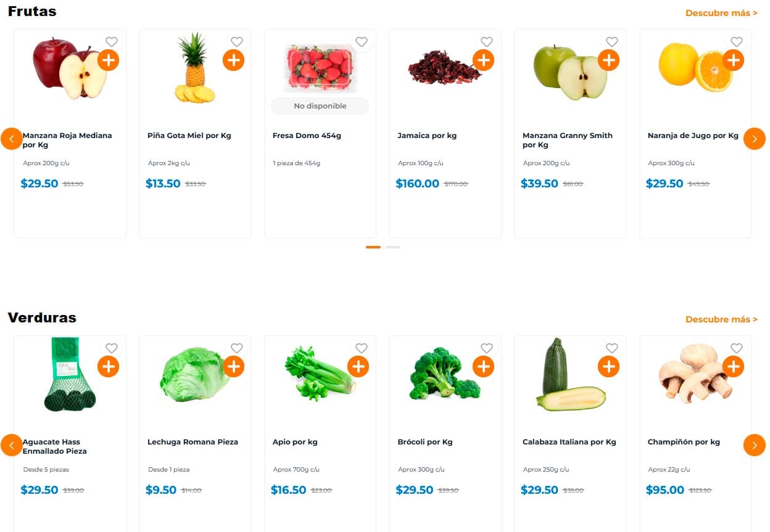Add Champiñón por kg to cart
This screenshot has width=770, height=532.
point(733,367)
